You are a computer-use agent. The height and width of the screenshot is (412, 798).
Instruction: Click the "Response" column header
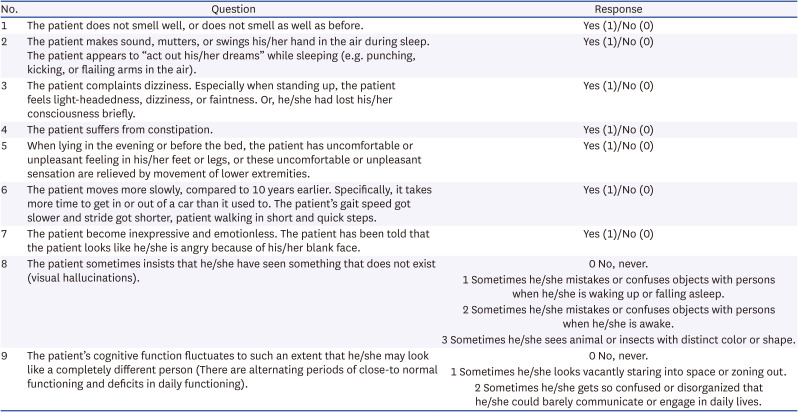(617, 7)
